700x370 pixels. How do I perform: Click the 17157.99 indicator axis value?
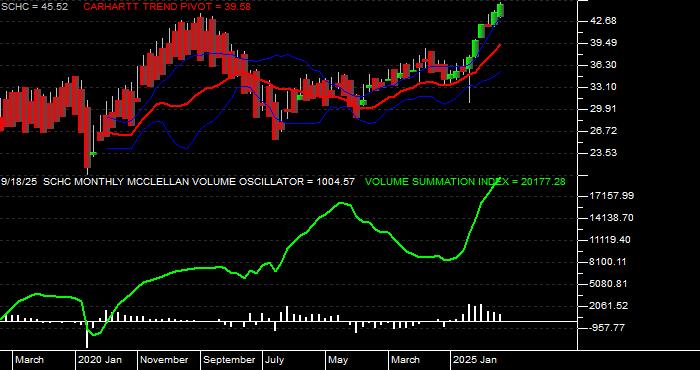612,196
